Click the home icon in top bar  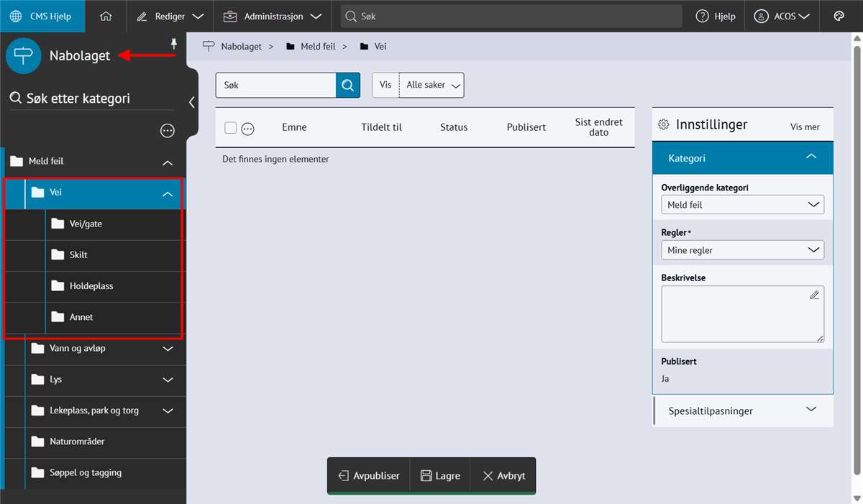click(106, 16)
